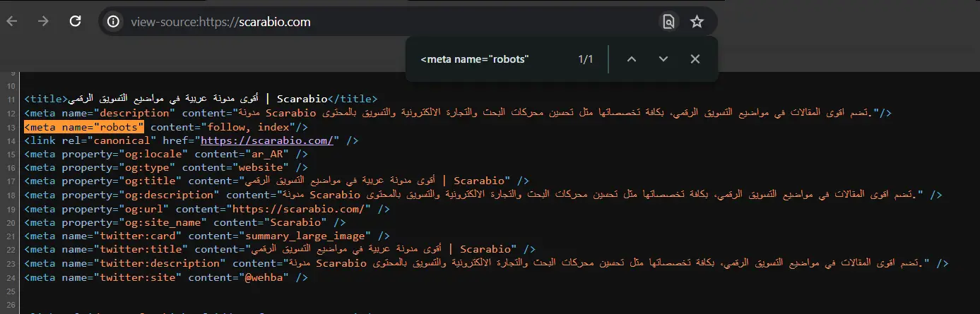Open the site information icon

pyautogui.click(x=113, y=22)
